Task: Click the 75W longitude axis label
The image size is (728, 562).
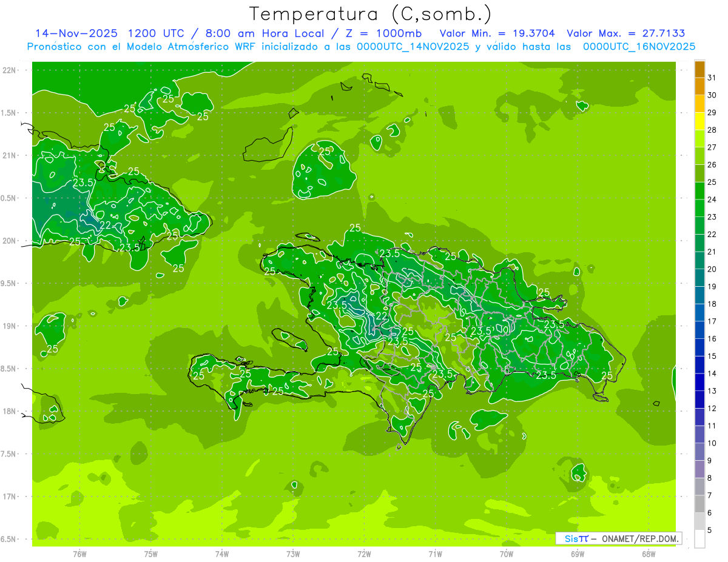Action: [x=151, y=554]
